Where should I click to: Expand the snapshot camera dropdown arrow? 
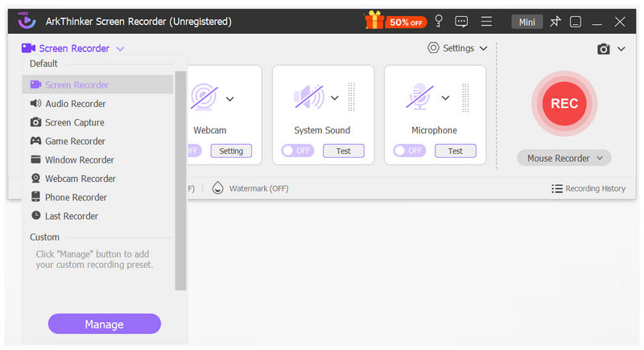tap(621, 49)
